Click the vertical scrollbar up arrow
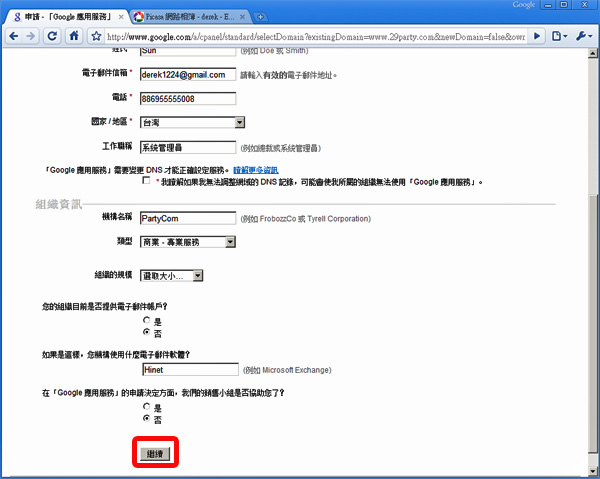 592,53
